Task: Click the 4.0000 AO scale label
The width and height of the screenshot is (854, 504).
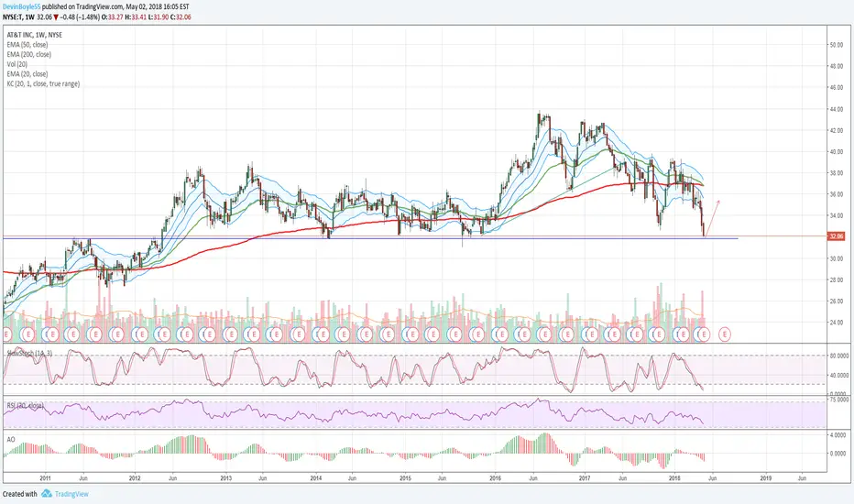Action: click(x=838, y=435)
